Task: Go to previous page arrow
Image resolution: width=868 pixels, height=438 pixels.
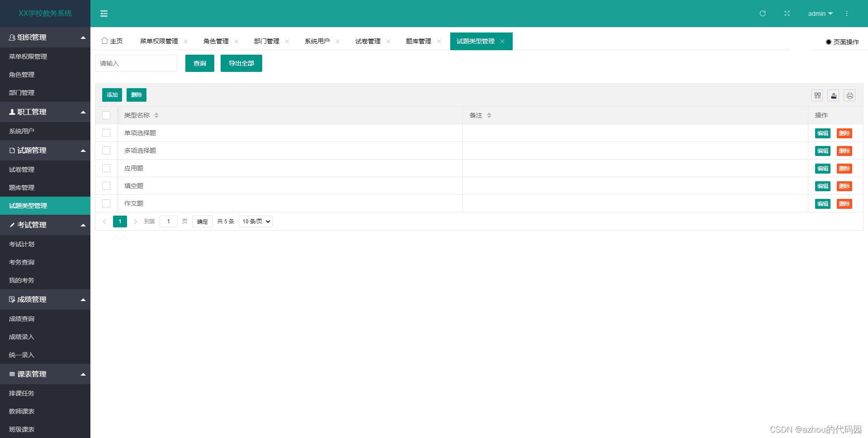Action: tap(104, 221)
